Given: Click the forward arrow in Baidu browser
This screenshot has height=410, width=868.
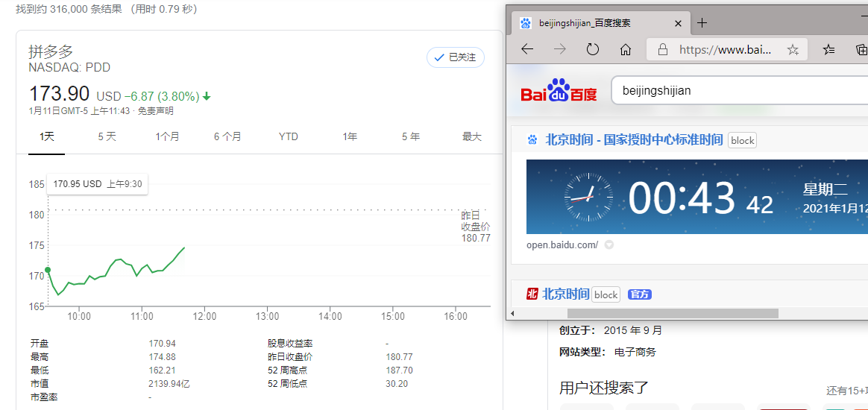Looking at the screenshot, I should (560, 50).
